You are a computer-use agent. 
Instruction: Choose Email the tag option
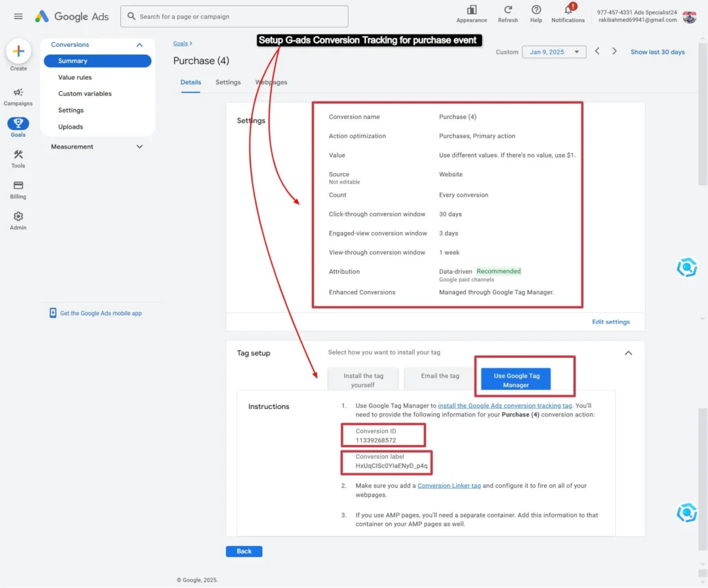tap(440, 379)
